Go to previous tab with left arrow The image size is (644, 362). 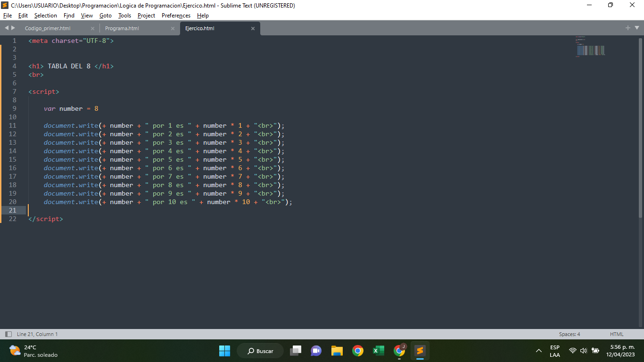(x=7, y=28)
